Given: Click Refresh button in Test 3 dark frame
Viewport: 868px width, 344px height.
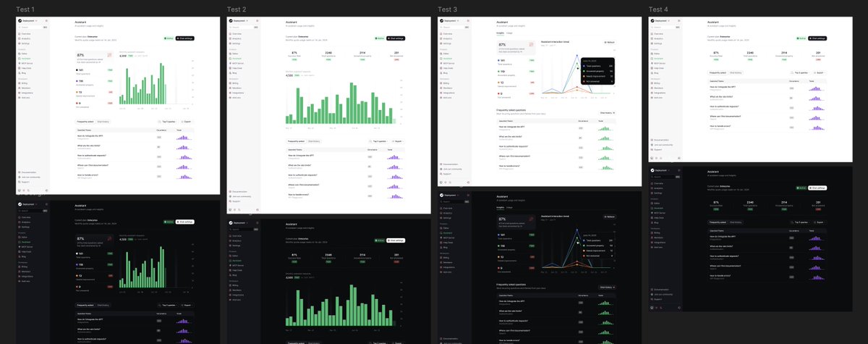Looking at the screenshot, I should click(609, 217).
